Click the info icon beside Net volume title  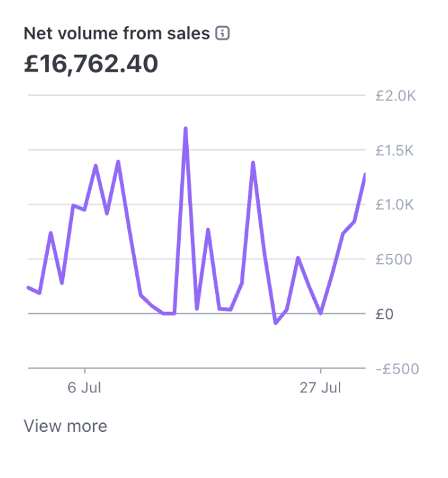[223, 33]
